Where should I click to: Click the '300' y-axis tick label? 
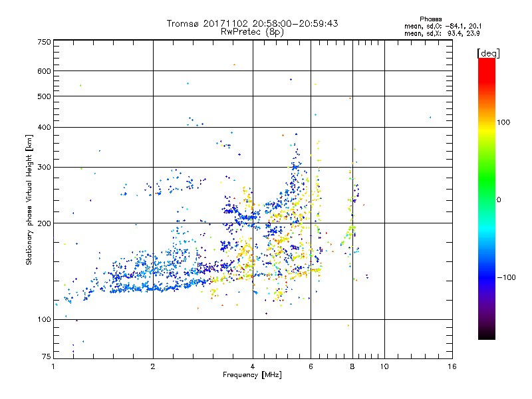point(45,168)
